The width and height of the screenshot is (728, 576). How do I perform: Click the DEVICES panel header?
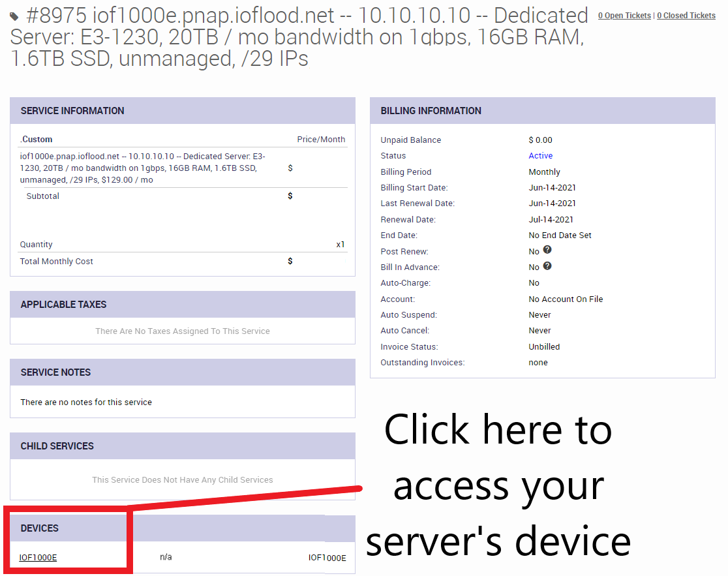click(x=38, y=528)
